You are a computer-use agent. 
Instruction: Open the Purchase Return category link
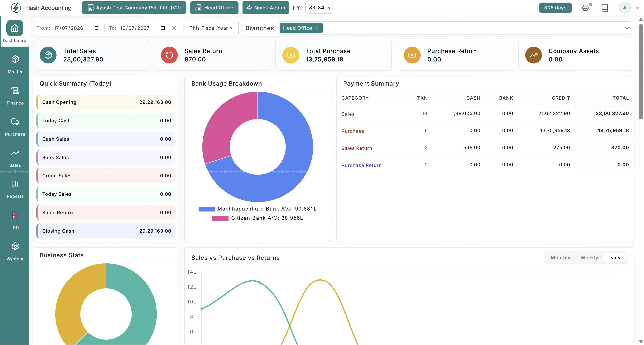tap(362, 165)
